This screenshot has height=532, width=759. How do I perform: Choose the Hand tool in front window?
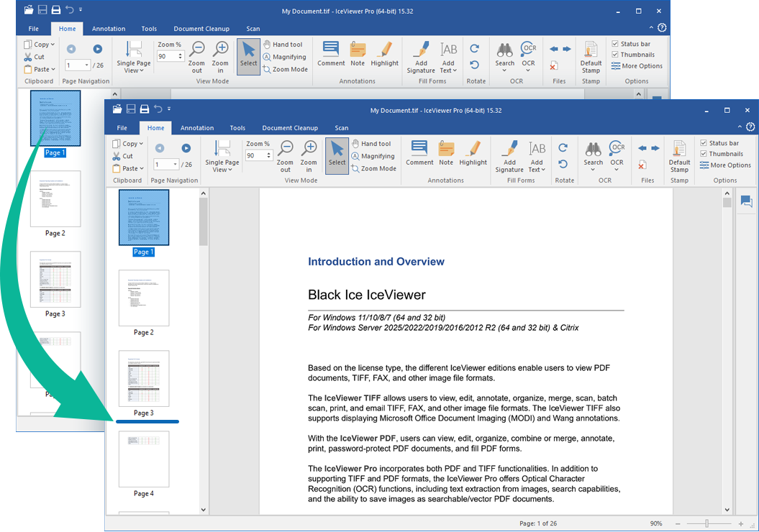371,144
